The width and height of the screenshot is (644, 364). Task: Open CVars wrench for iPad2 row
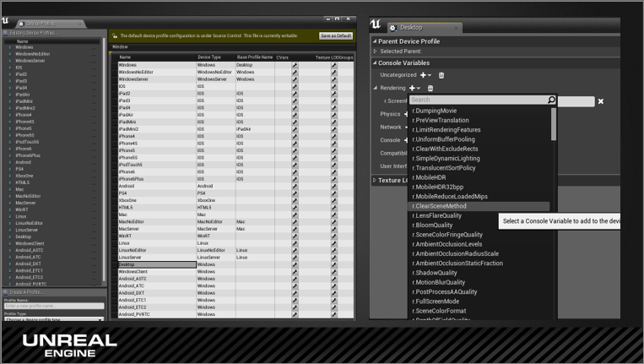(295, 93)
